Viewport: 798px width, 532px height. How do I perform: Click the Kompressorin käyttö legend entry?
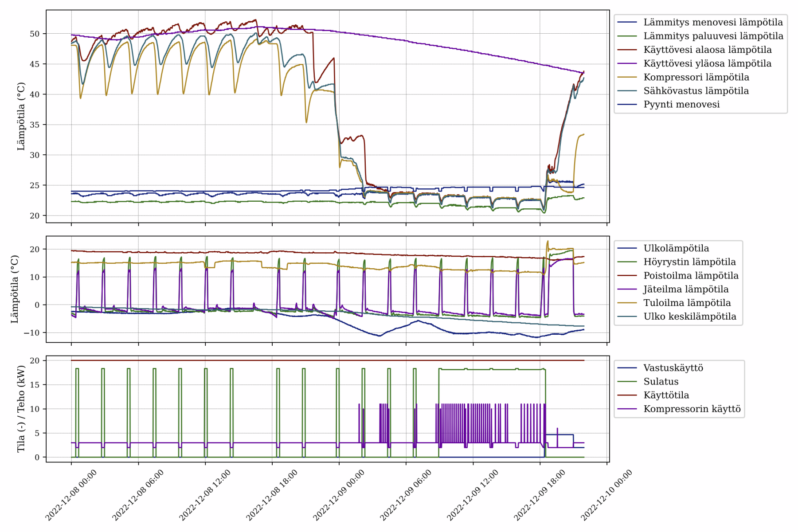pos(692,409)
